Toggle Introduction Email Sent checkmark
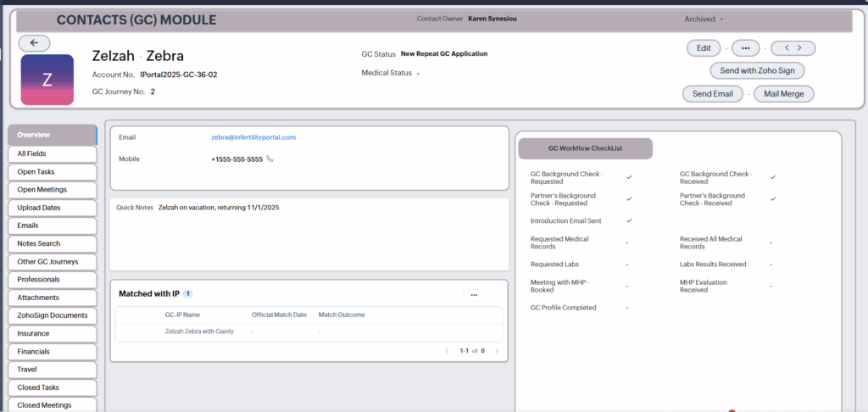 (629, 220)
